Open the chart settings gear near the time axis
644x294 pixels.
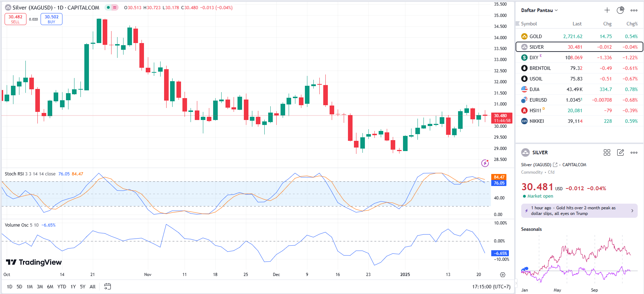coord(502,275)
